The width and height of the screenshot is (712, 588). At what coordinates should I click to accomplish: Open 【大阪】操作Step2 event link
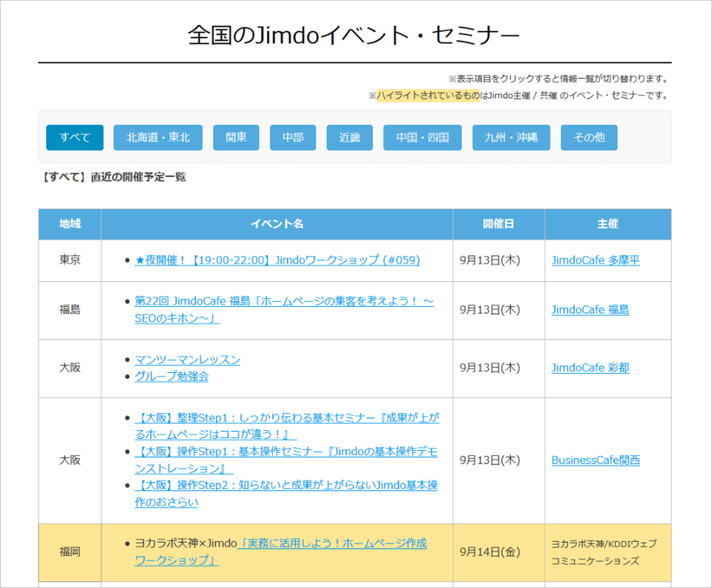click(286, 494)
